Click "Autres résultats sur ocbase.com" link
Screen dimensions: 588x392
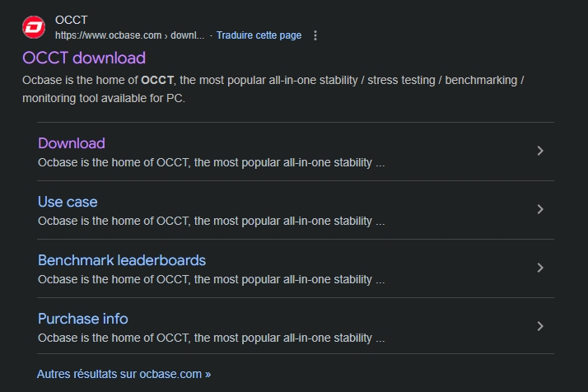click(124, 374)
